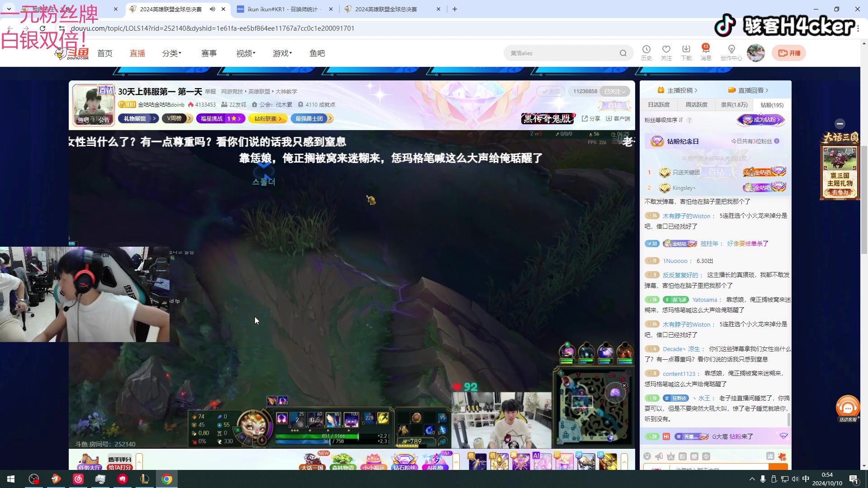Click the Douyu logo
Screen dimensions: 868x488
tap(72, 53)
